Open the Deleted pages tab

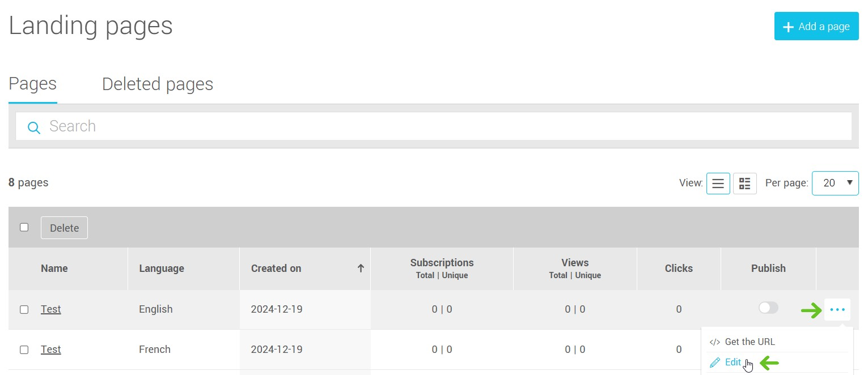[158, 84]
